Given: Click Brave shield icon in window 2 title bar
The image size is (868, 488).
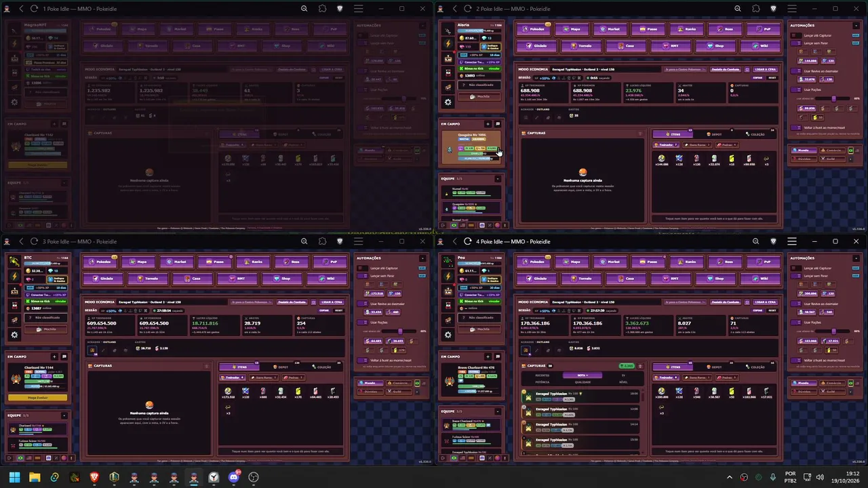Looking at the screenshot, I should tap(774, 9).
